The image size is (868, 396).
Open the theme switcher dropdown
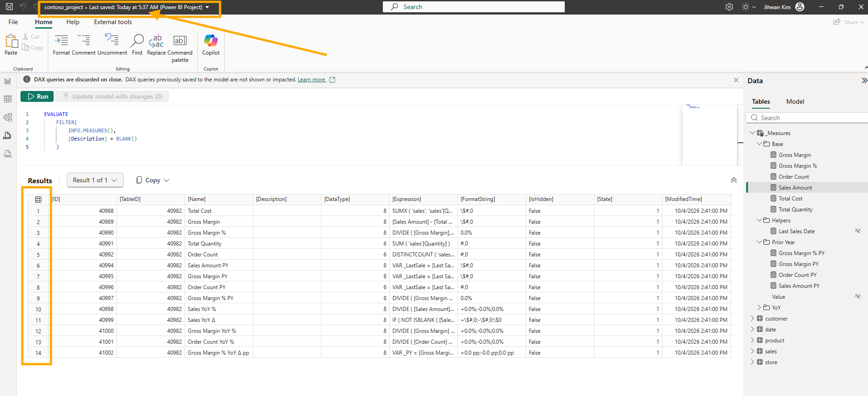(748, 7)
